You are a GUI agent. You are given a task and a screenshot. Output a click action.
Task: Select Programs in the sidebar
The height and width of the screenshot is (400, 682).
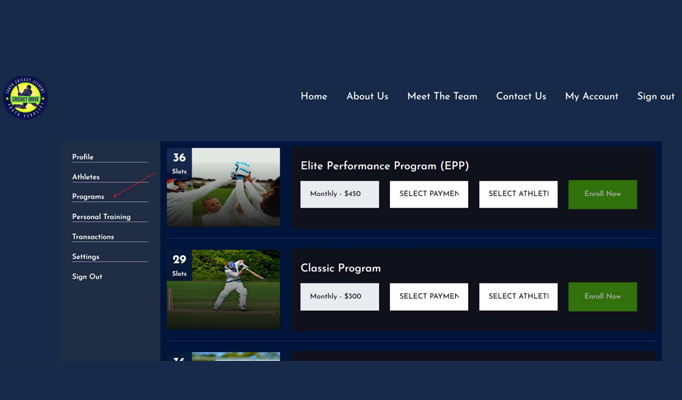coord(88,197)
